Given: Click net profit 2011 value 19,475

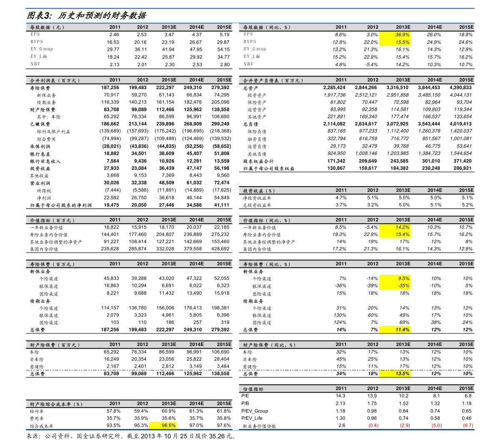Looking at the screenshot, I should click(111, 205).
